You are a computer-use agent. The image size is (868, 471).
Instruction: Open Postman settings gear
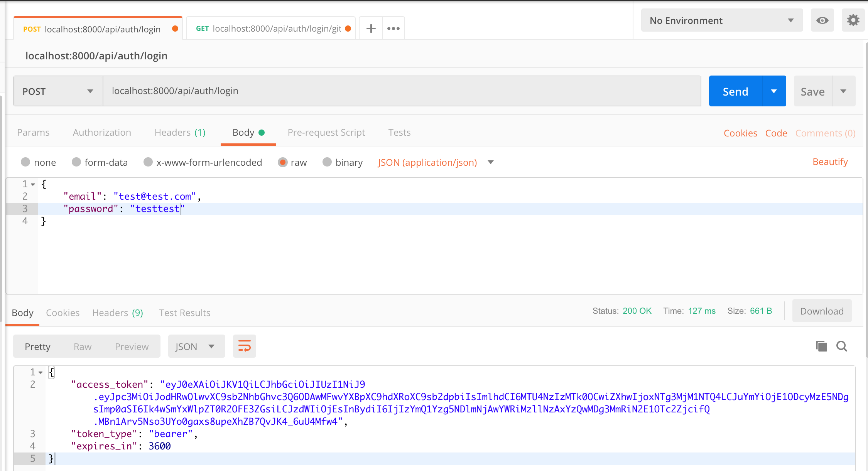(x=853, y=20)
